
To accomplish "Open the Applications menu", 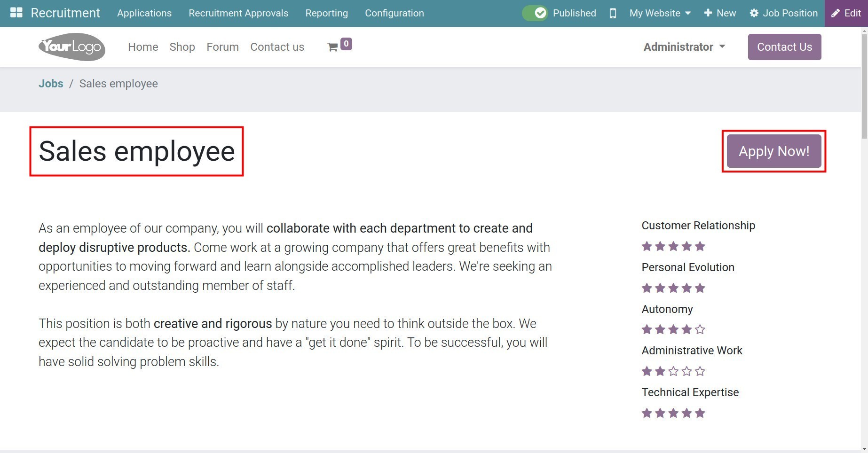I will 144,13.
